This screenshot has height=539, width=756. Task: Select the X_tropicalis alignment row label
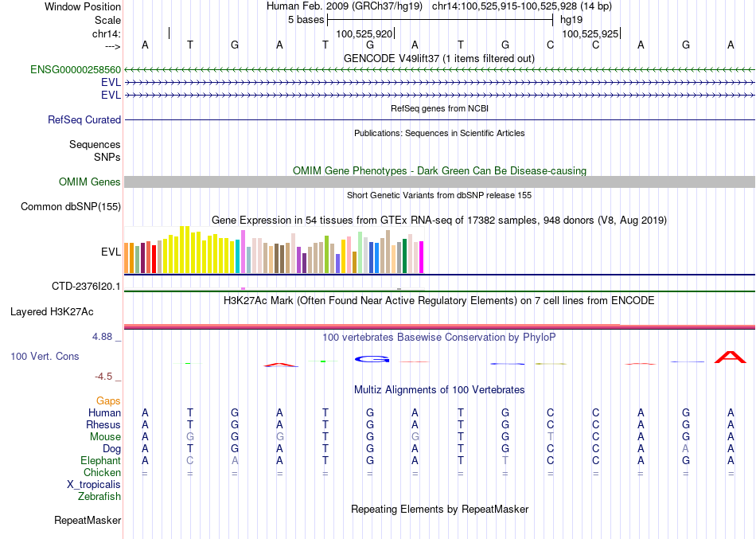(94, 485)
